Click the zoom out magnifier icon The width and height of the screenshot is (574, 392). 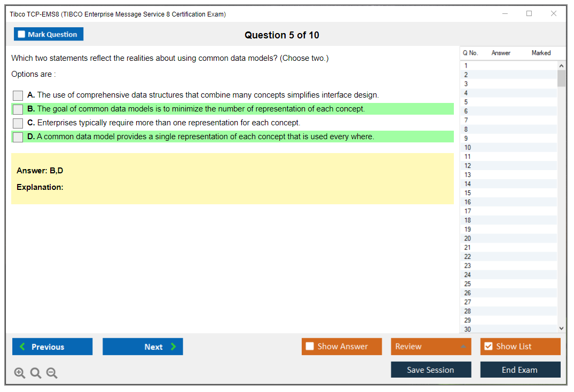[52, 373]
